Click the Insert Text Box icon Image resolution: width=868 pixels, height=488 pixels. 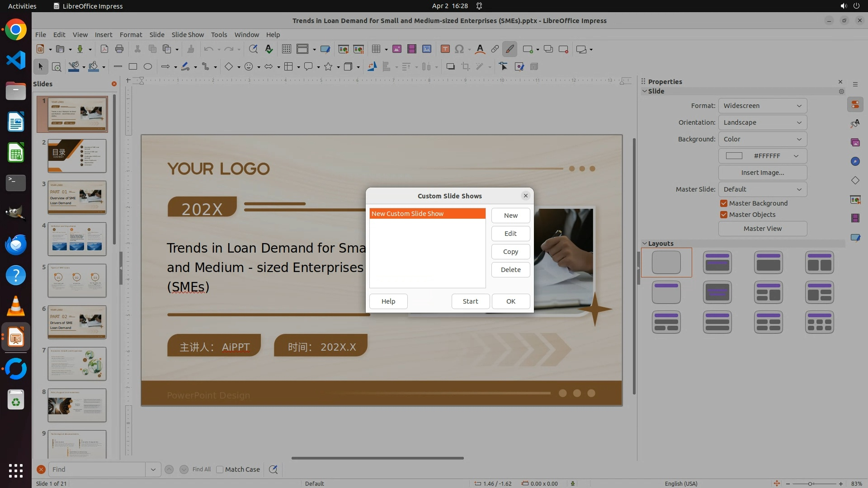445,49
